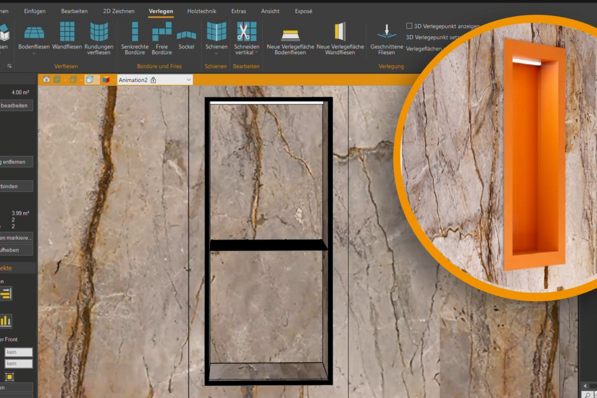Click the entfernen button in left panel
Screen dimensions: 597x398
point(16,162)
